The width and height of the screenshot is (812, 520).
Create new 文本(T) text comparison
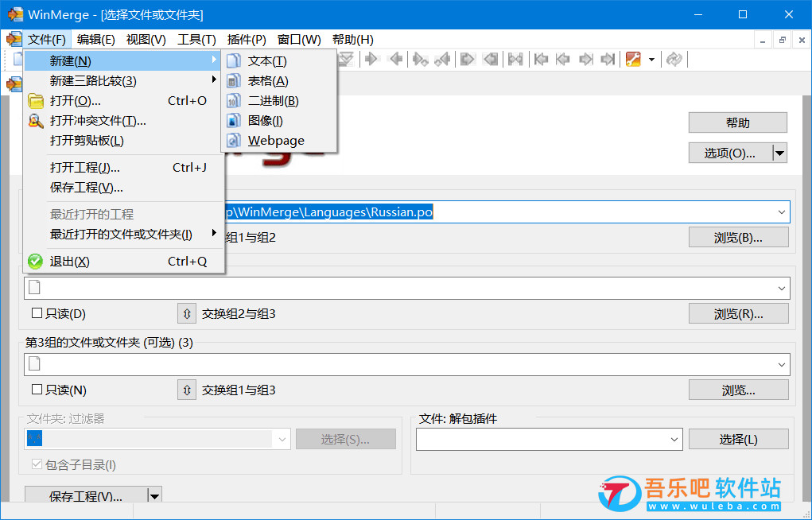(x=280, y=61)
